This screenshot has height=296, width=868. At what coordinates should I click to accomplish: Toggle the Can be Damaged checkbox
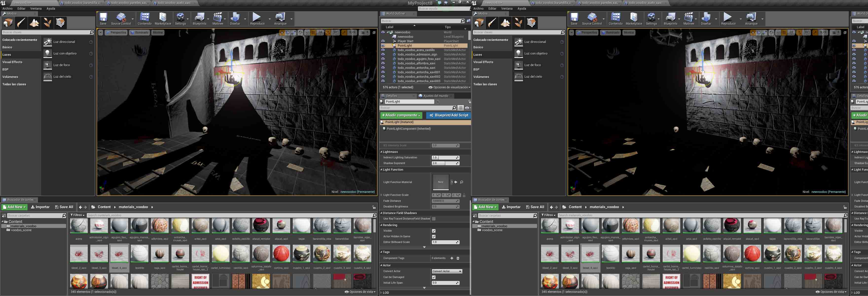[x=434, y=277]
